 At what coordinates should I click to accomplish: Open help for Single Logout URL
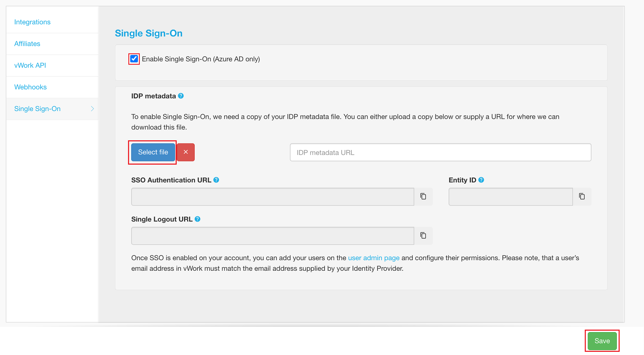pyautogui.click(x=198, y=219)
